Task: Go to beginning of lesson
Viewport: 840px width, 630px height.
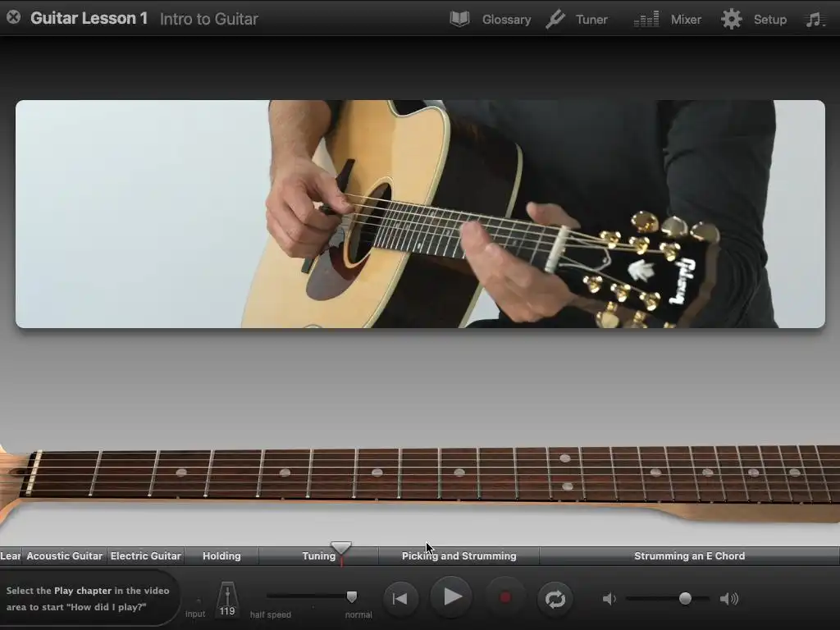Action: [400, 598]
